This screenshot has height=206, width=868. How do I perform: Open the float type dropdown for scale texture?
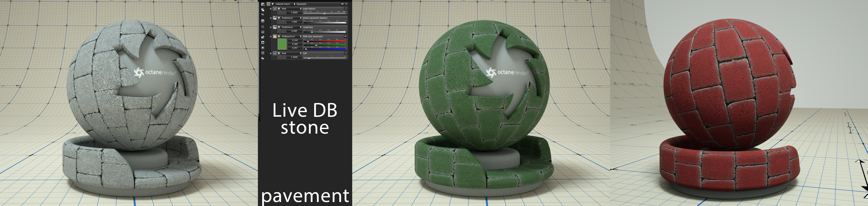tap(292, 9)
